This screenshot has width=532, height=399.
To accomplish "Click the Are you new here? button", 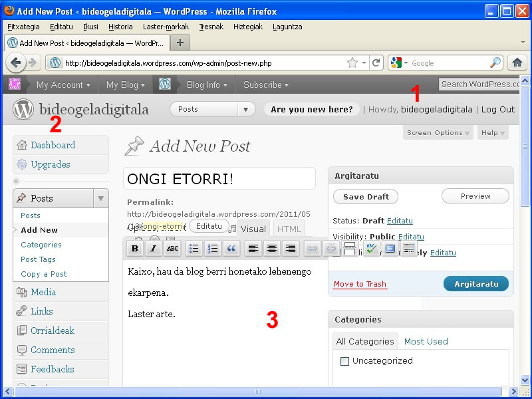I will (x=311, y=110).
